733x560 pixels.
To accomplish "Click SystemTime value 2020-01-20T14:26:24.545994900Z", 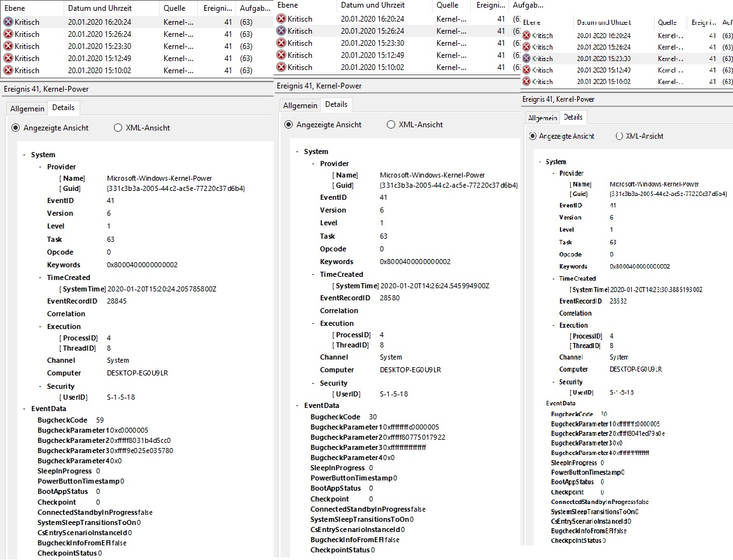I will click(435, 286).
